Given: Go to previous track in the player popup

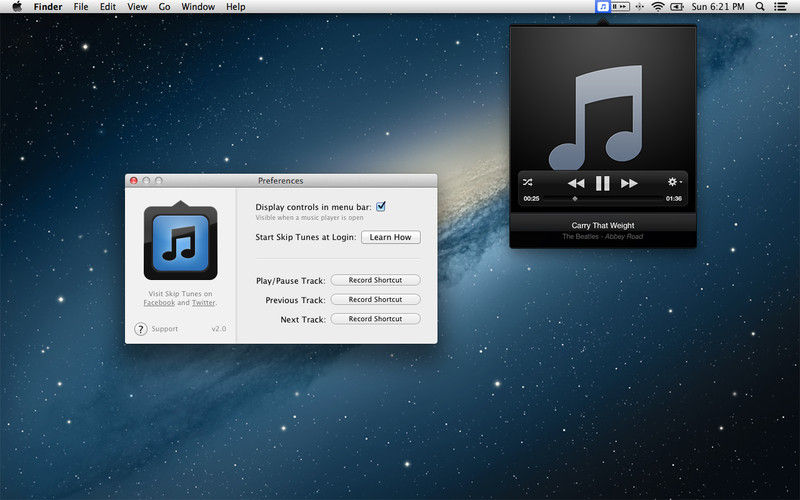Looking at the screenshot, I should coord(576,183).
